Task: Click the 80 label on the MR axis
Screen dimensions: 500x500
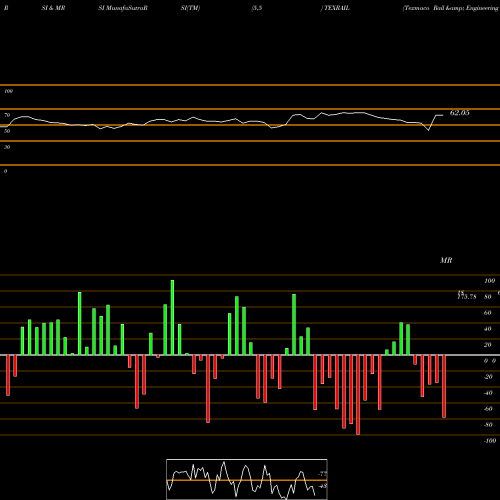Action: coord(488,297)
